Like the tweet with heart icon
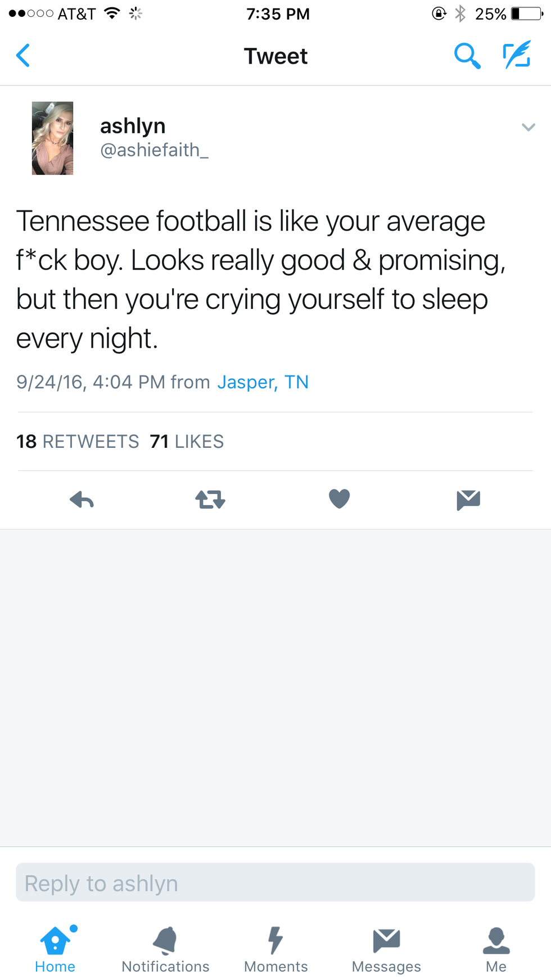This screenshot has height=980, width=551. (339, 499)
